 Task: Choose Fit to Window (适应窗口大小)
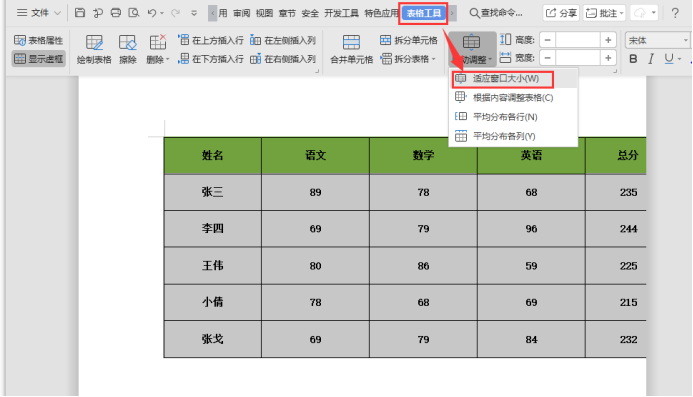click(x=503, y=79)
